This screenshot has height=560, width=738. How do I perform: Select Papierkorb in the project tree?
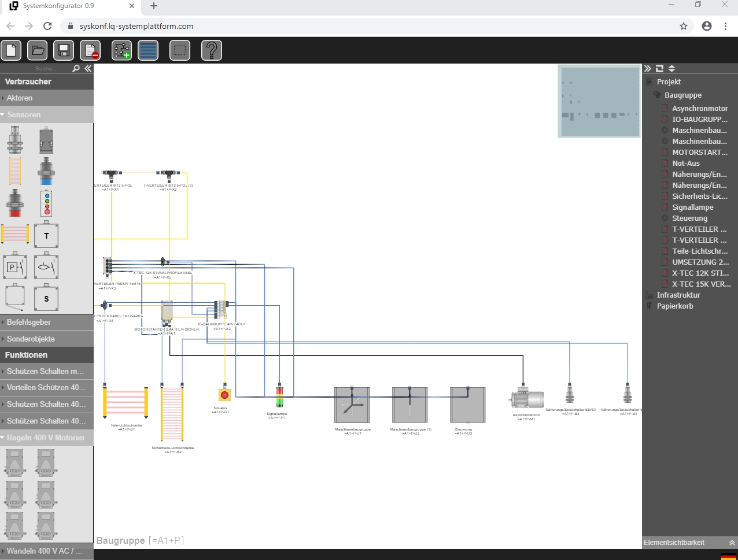coord(674,306)
